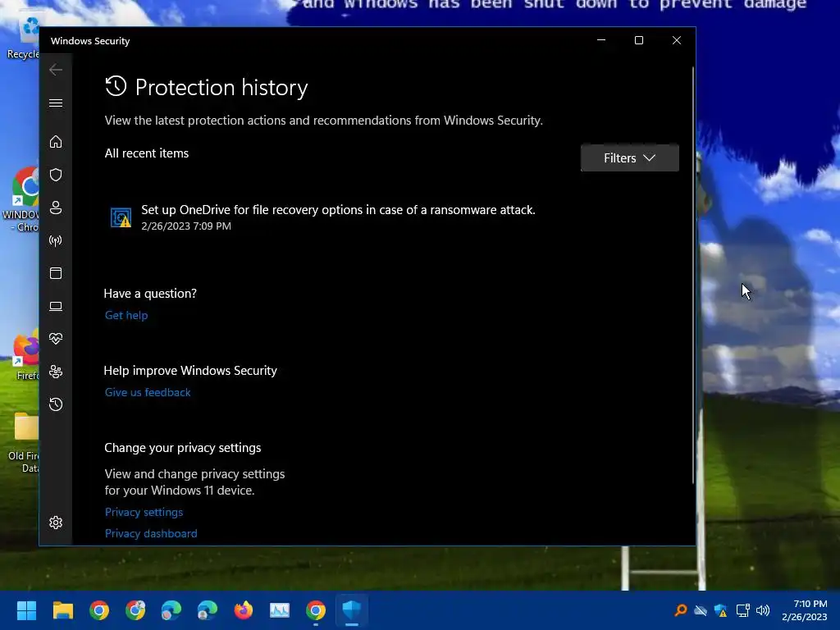This screenshot has height=630, width=840.
Task: Open File Explorer from the taskbar
Action: [x=62, y=610]
